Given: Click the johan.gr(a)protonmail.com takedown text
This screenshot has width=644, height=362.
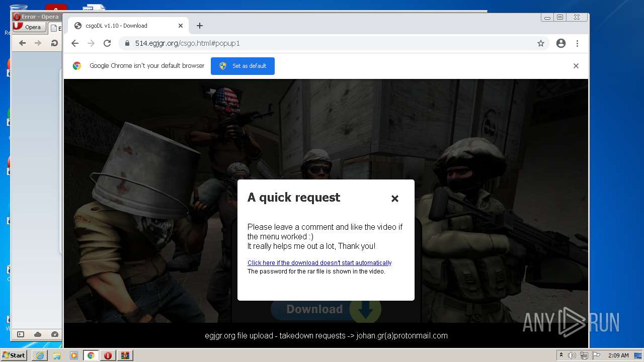Looking at the screenshot, I should pos(402,336).
